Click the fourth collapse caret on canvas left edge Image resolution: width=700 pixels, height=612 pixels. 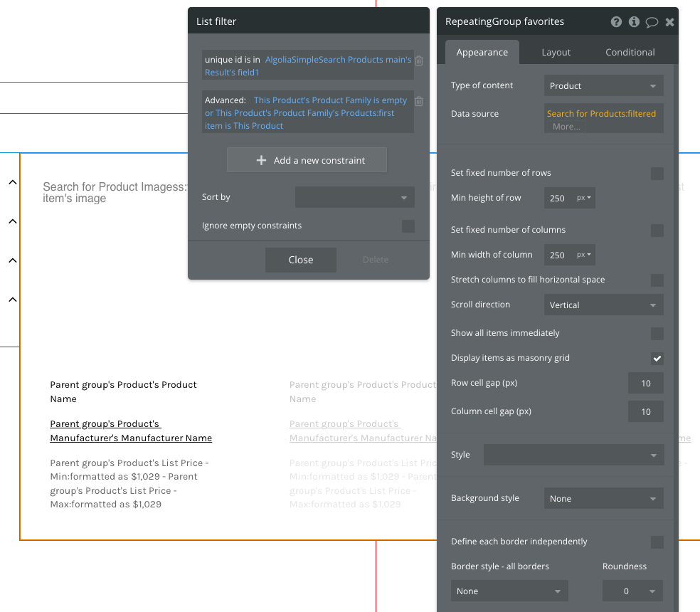coord(13,300)
